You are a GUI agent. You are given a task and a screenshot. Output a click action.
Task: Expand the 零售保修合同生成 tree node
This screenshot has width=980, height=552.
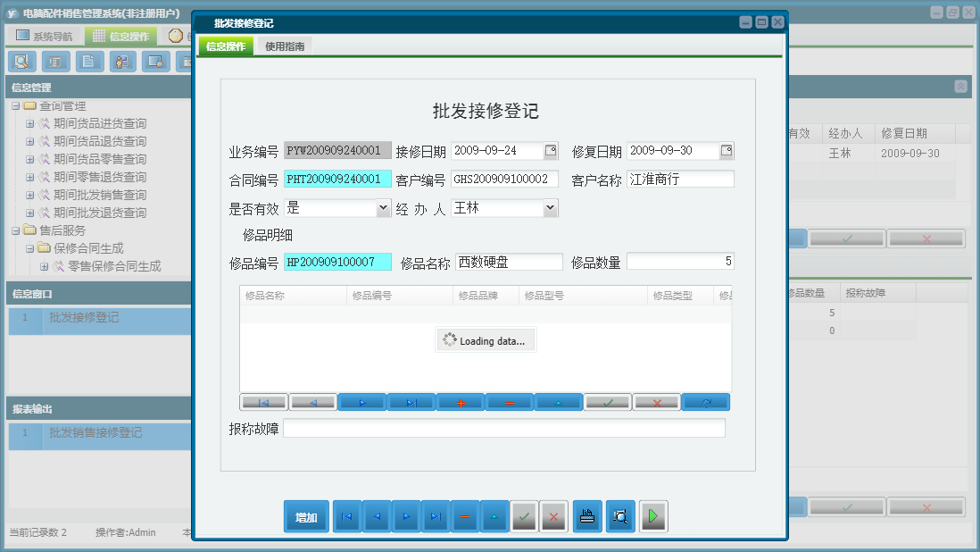pyautogui.click(x=42, y=265)
